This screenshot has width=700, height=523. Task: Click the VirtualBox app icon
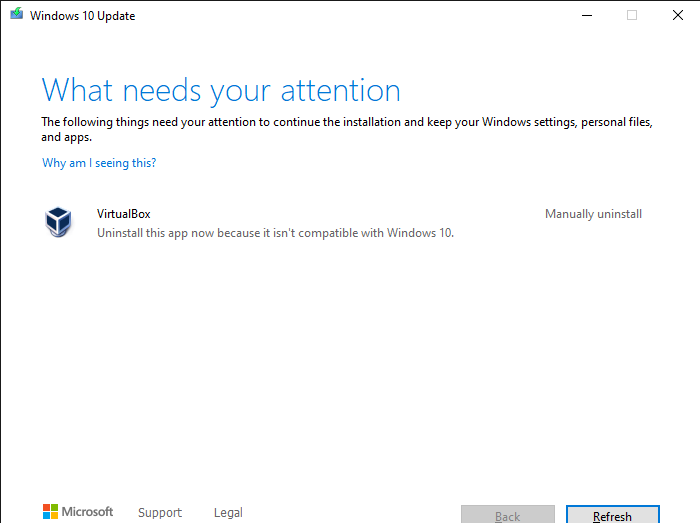pos(58,222)
